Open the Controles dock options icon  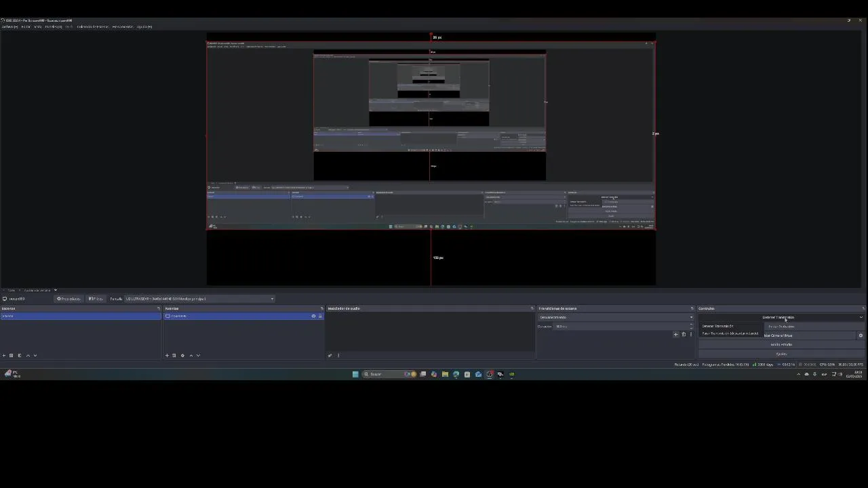(x=863, y=308)
